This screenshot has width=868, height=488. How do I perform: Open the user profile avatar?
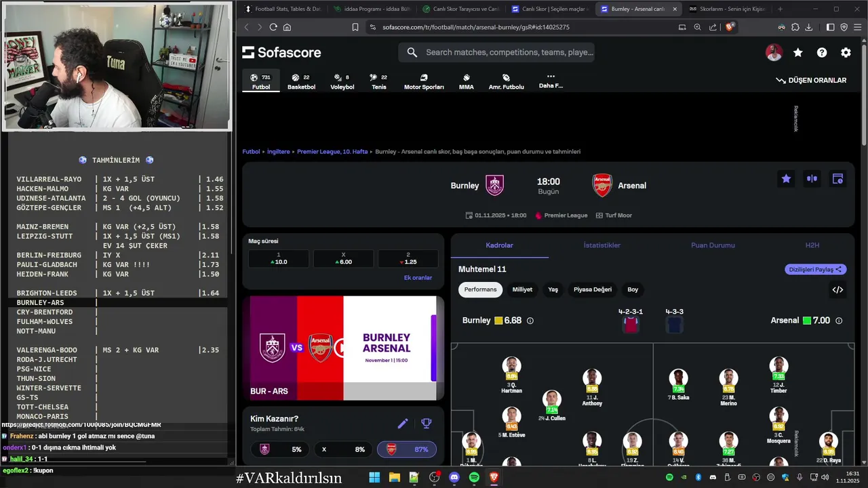[774, 52]
